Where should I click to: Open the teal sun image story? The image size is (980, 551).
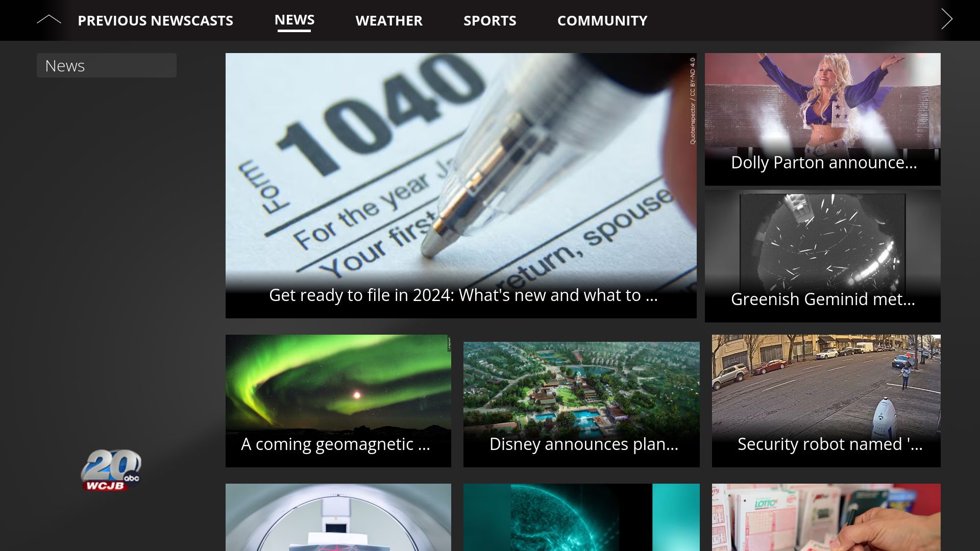pos(581,517)
